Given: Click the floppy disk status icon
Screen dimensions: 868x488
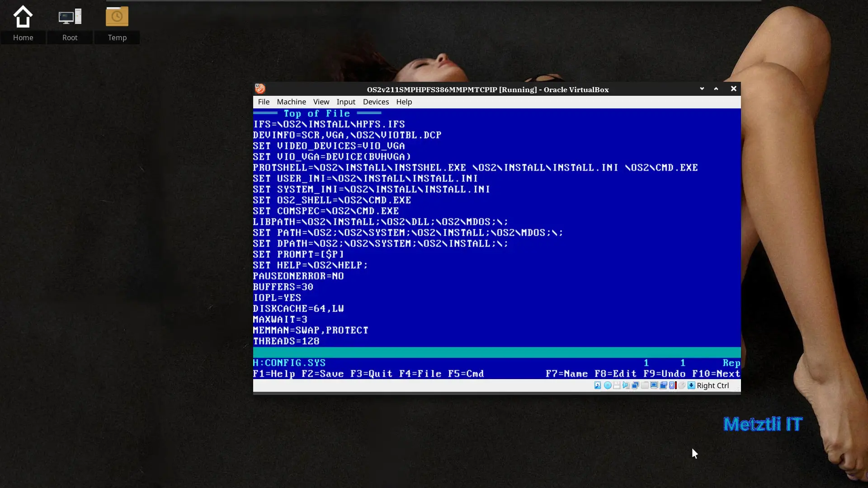Looking at the screenshot, I should pos(617,385).
